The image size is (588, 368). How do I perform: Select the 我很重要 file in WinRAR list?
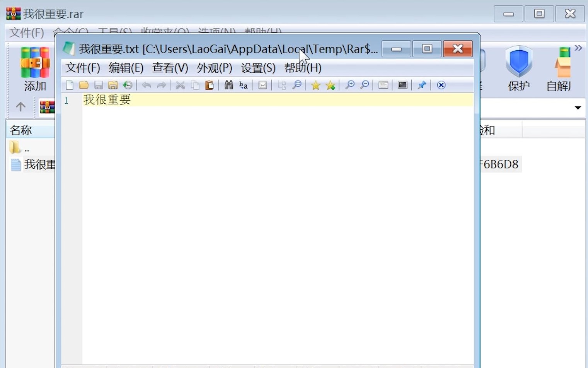[x=32, y=164]
